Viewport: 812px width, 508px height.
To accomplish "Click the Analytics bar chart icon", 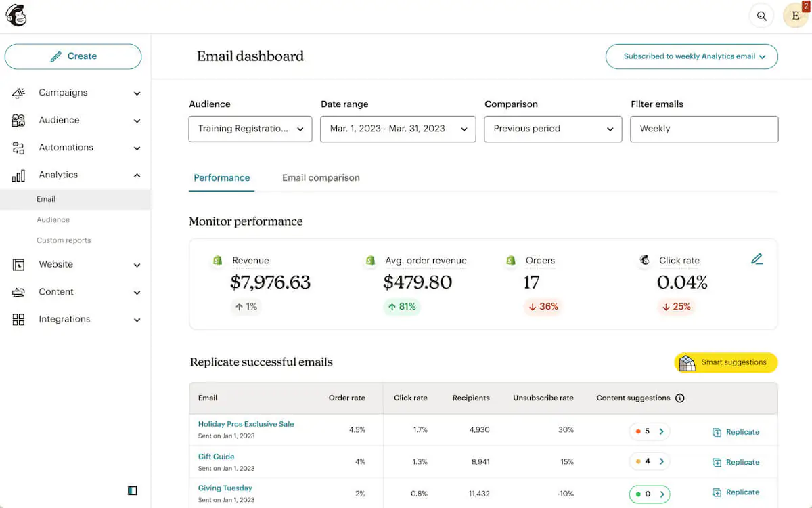I will (20, 175).
